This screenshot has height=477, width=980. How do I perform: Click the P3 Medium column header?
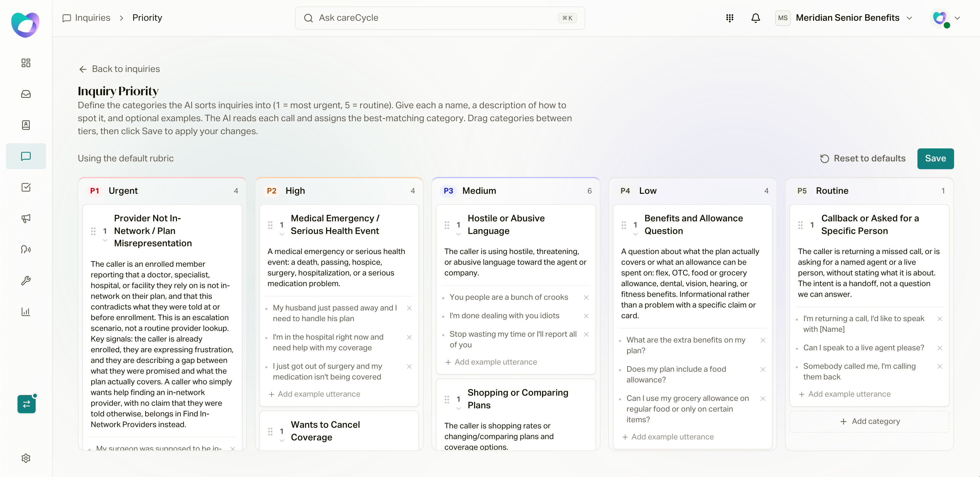click(x=516, y=191)
